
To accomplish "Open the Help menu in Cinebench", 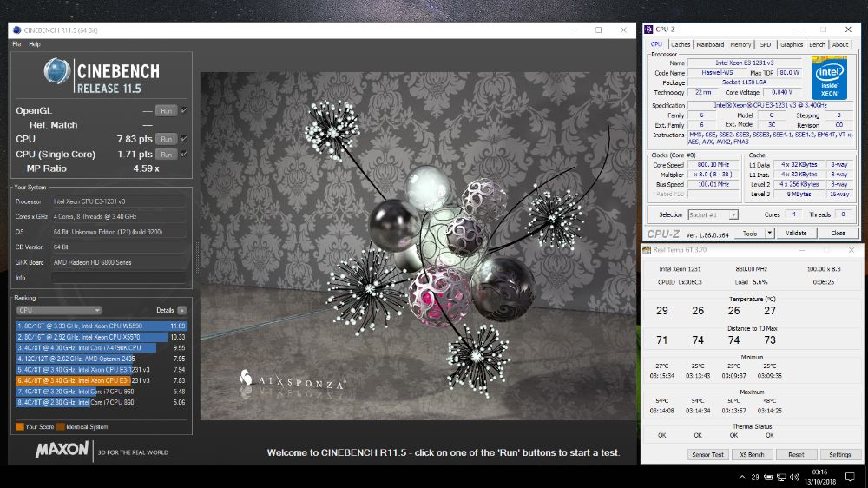I will pyautogui.click(x=35, y=44).
